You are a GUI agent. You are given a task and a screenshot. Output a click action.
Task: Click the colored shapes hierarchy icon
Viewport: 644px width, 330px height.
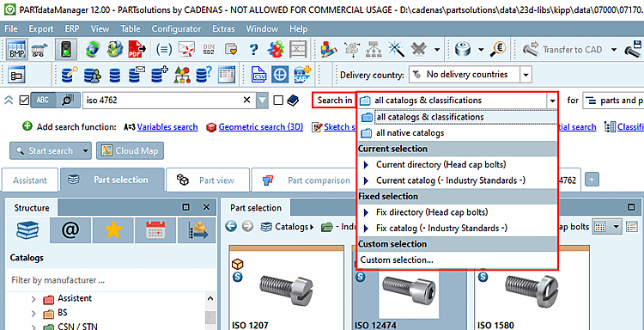point(182,75)
